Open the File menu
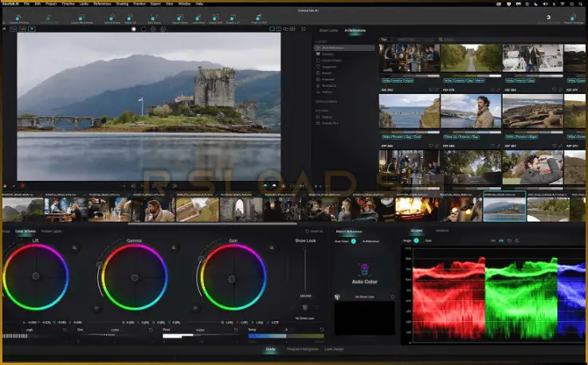Viewport: 588px width, 365px height. (26, 4)
